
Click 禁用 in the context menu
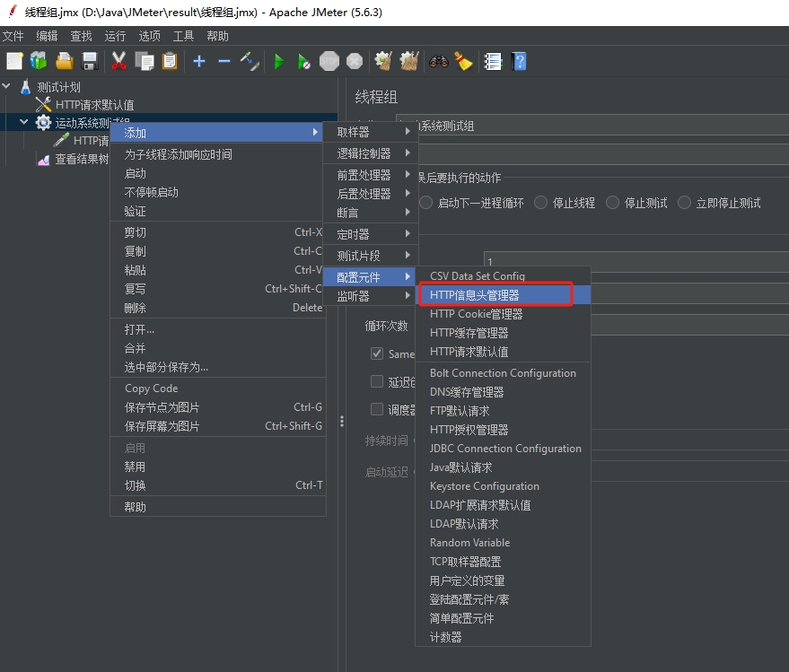point(135,467)
